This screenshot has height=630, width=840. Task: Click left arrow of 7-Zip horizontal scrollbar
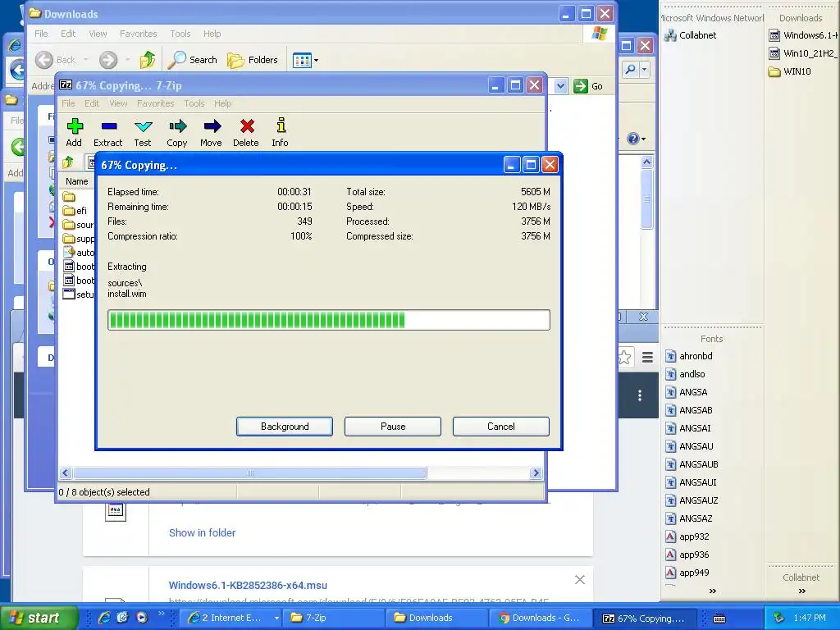66,473
